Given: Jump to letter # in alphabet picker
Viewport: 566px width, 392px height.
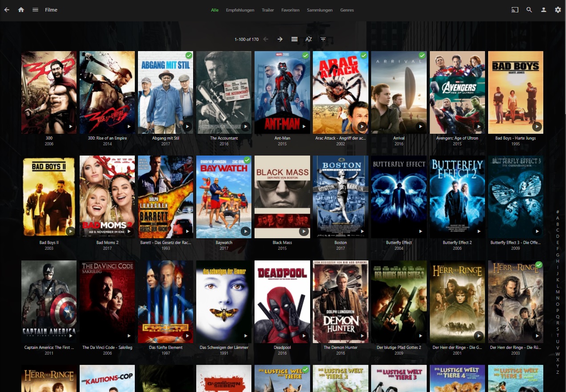Looking at the screenshot, I should [558, 212].
